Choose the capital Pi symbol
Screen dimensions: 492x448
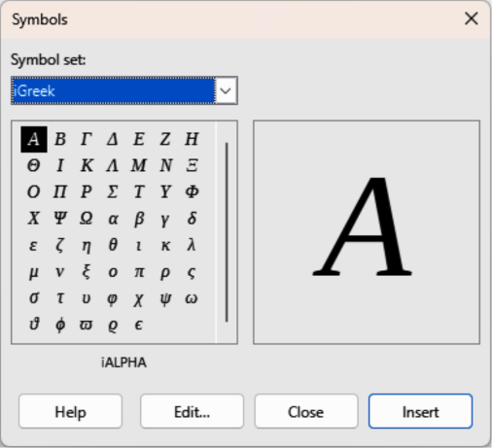point(60,192)
